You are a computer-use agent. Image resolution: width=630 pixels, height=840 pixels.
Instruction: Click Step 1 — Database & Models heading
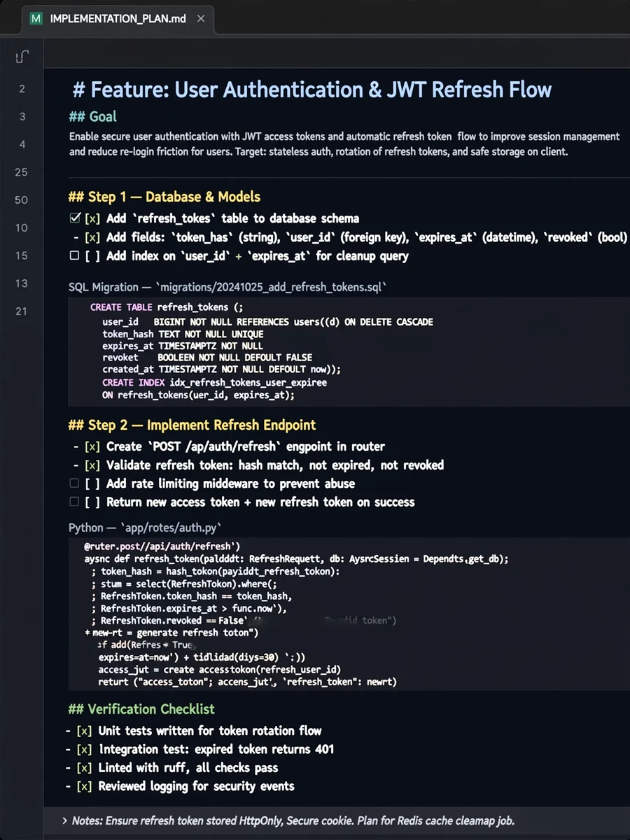164,197
